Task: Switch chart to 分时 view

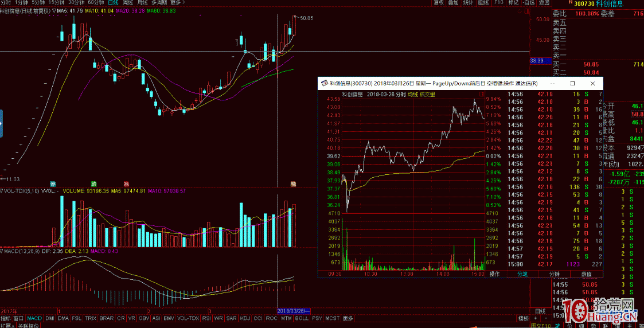Action: click(6, 2)
